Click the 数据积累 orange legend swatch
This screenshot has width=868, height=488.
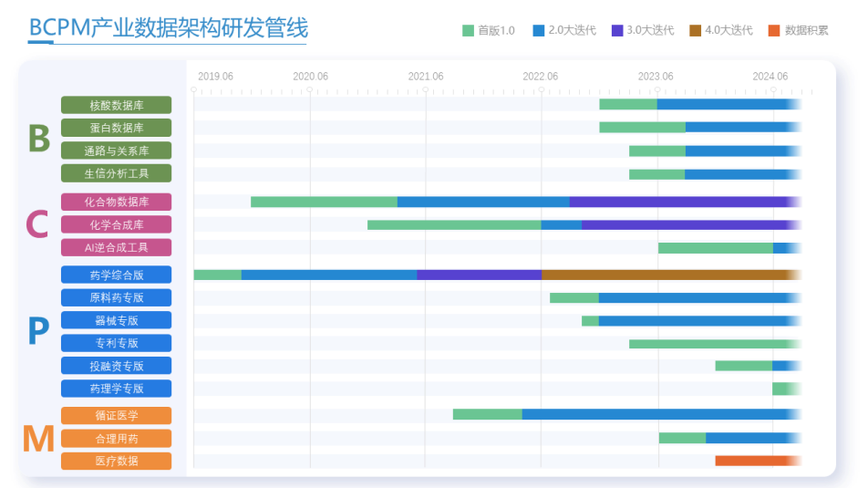pyautogui.click(x=774, y=30)
